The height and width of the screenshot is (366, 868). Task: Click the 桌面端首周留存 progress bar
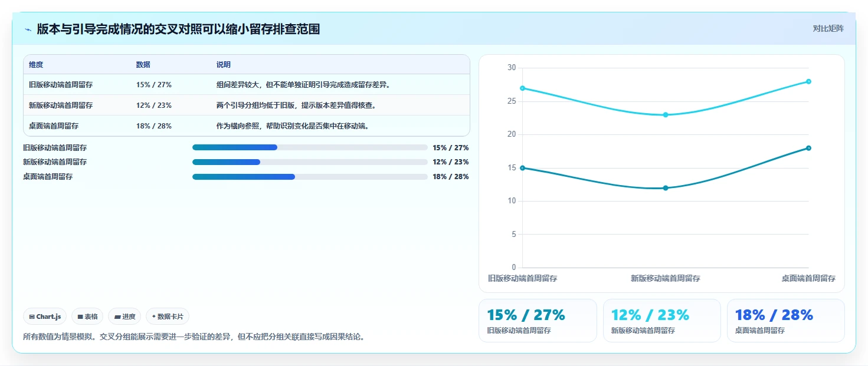[310, 177]
